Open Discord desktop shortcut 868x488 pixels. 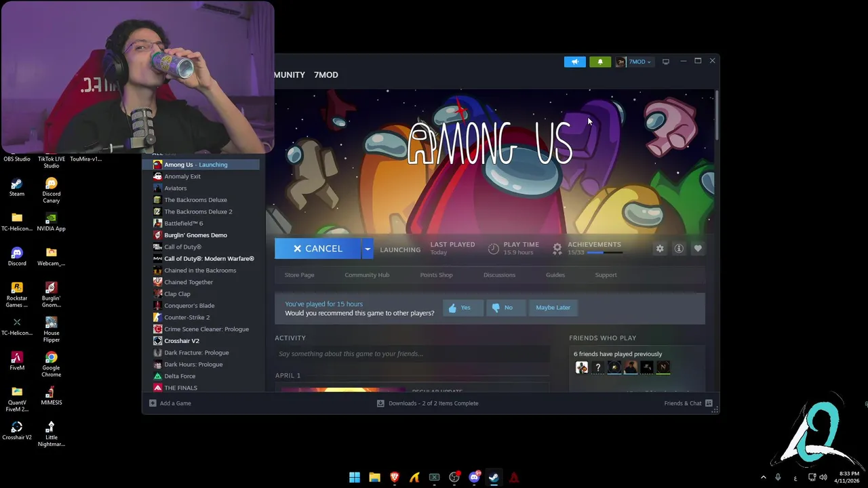tap(17, 257)
